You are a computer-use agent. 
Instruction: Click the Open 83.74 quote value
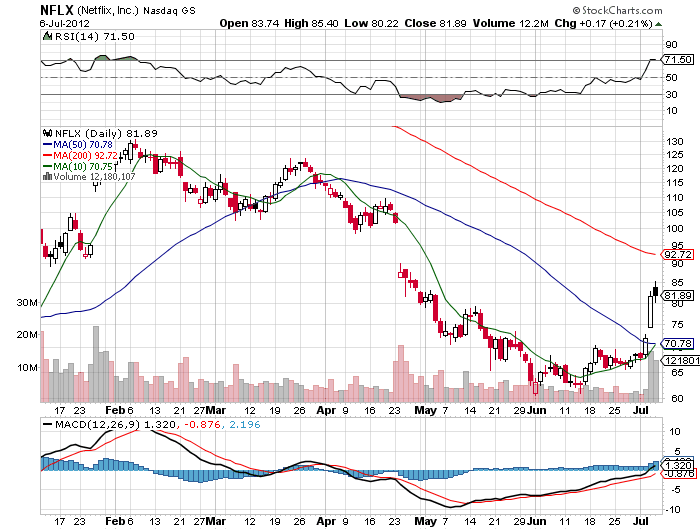click(x=250, y=23)
